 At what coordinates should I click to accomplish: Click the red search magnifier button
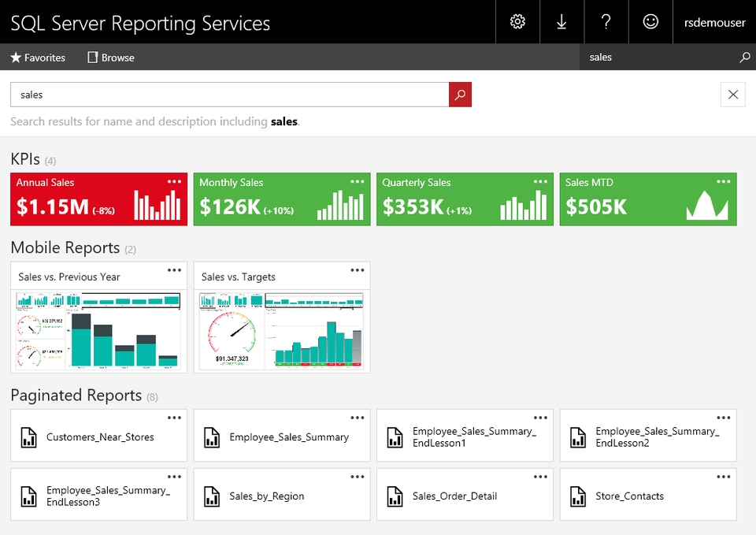pos(460,94)
